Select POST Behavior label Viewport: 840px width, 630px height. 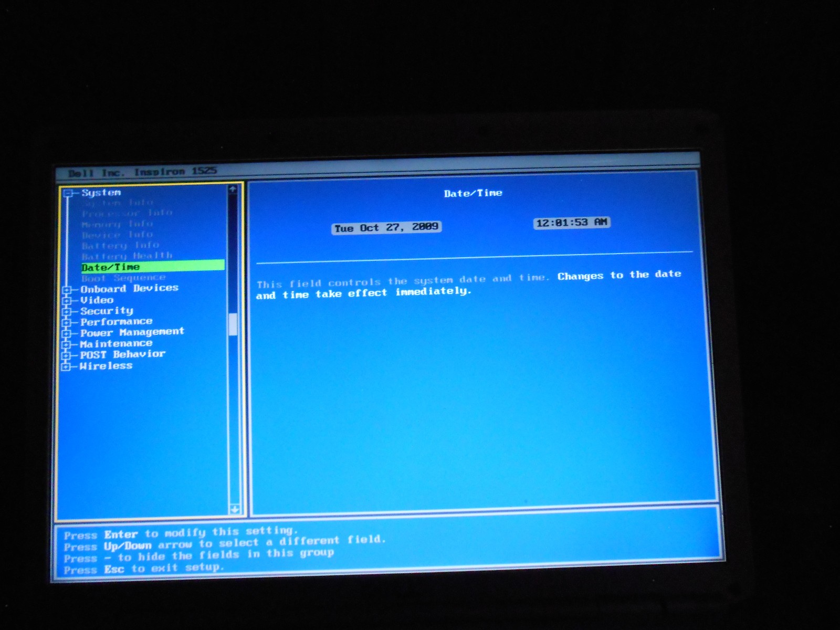pyautogui.click(x=122, y=354)
